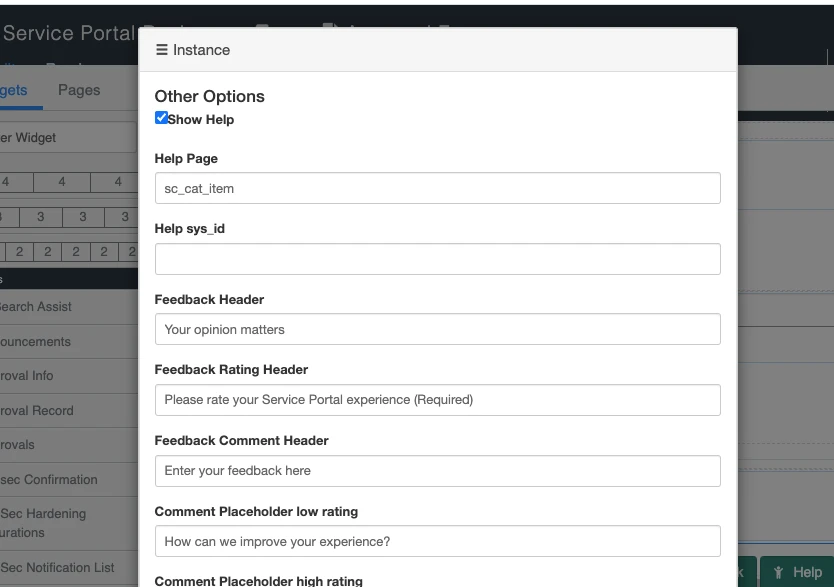Toggle the Show Help checkbox

click(x=161, y=117)
